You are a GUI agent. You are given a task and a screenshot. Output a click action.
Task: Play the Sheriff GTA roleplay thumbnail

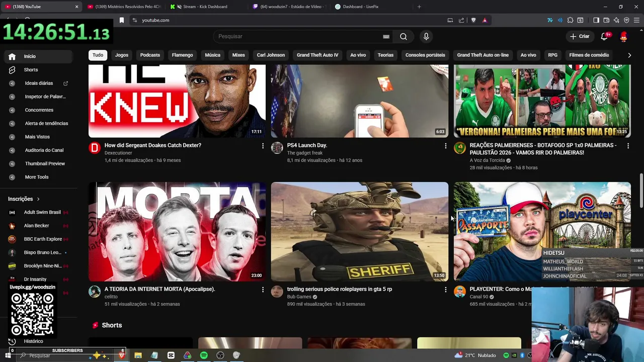(x=360, y=231)
